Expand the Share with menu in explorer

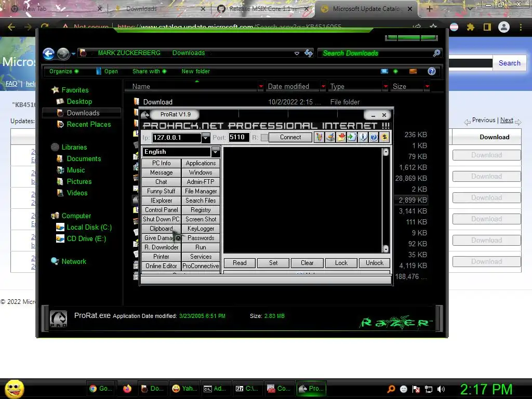(x=149, y=71)
